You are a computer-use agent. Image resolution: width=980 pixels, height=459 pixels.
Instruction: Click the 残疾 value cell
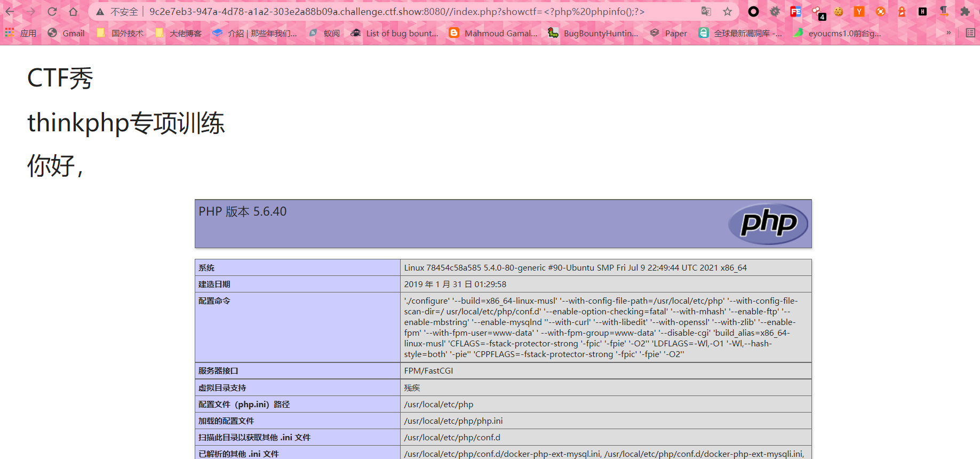605,388
